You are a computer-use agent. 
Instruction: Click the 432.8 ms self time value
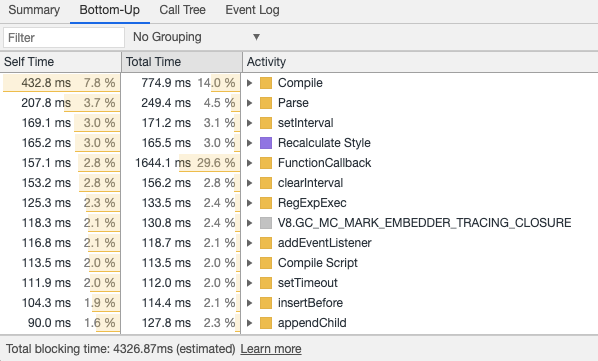[46, 83]
